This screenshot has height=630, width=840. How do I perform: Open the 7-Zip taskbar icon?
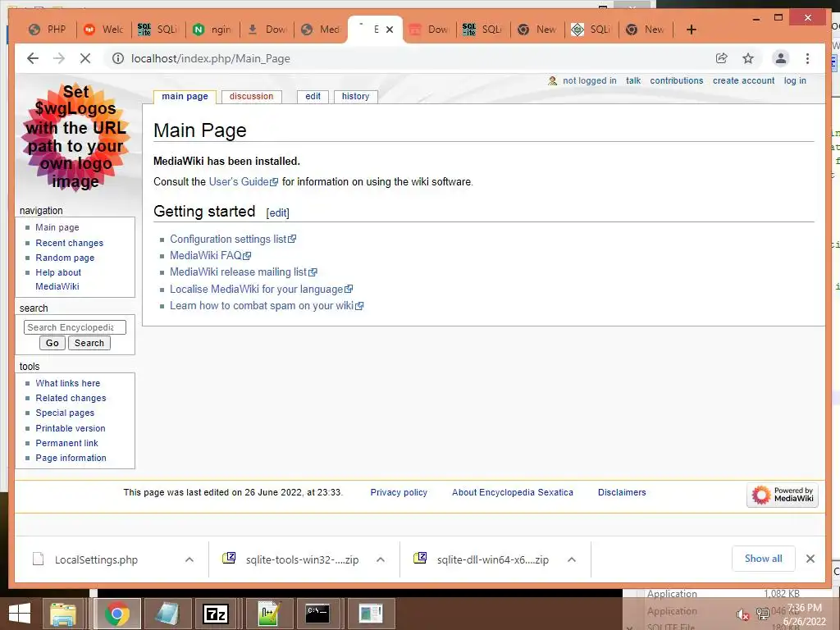(x=216, y=614)
